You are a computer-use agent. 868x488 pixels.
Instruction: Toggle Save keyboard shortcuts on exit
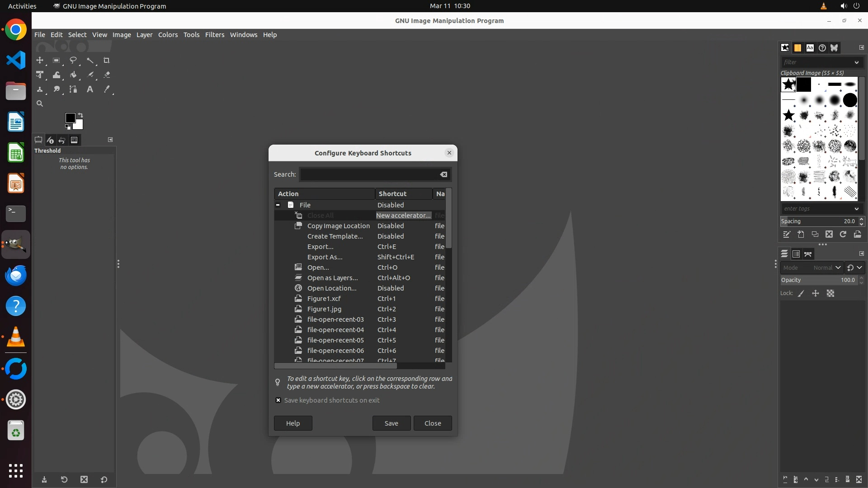[278, 400]
